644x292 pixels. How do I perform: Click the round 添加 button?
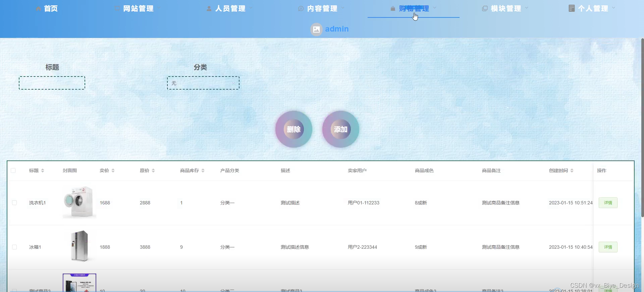point(341,129)
